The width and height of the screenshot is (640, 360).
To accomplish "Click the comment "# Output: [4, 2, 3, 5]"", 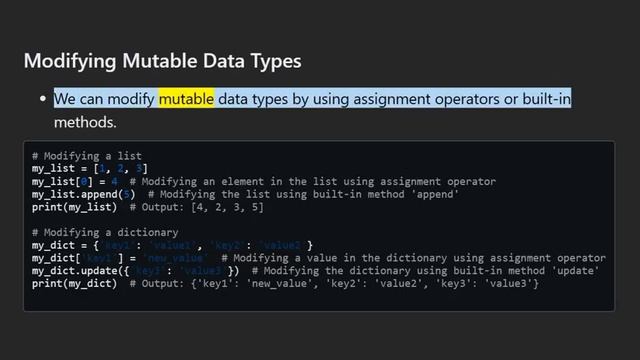I will [197, 207].
